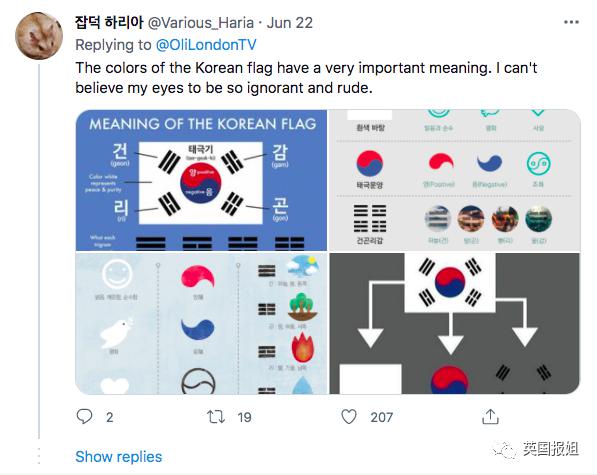The width and height of the screenshot is (597, 475).
Task: Open the three-dot more options menu
Action: [x=571, y=22]
